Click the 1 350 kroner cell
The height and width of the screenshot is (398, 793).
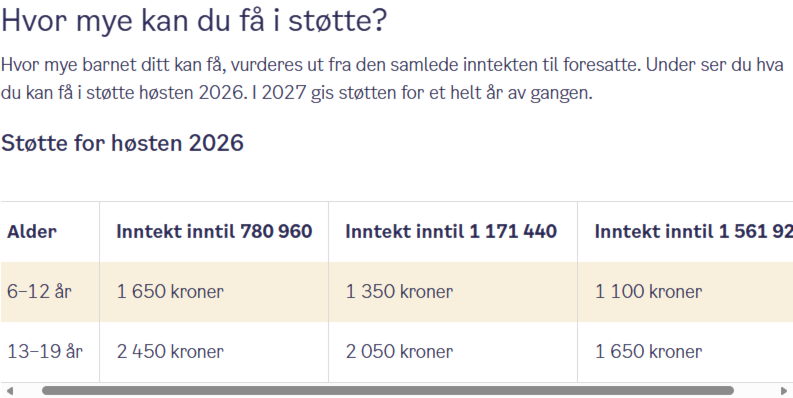[x=399, y=291]
